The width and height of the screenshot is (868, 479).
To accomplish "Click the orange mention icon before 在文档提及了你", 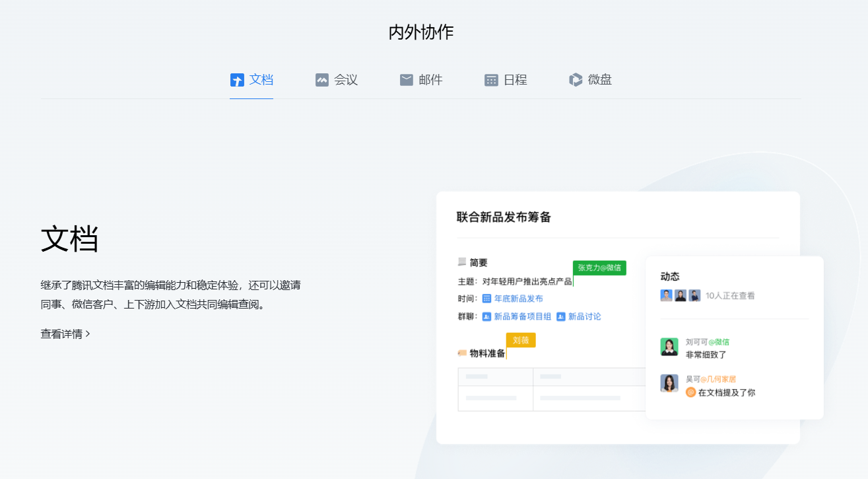I will (691, 392).
